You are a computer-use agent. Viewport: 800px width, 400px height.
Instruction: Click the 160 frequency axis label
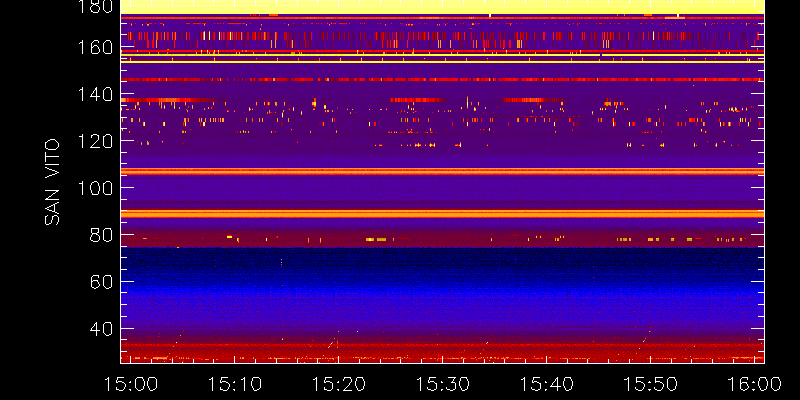pyautogui.click(x=95, y=47)
